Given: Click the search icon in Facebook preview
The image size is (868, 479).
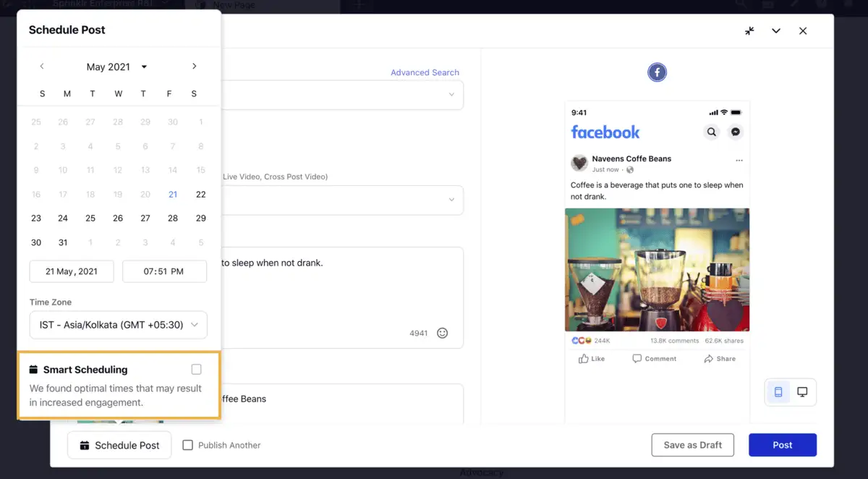Looking at the screenshot, I should coord(711,132).
